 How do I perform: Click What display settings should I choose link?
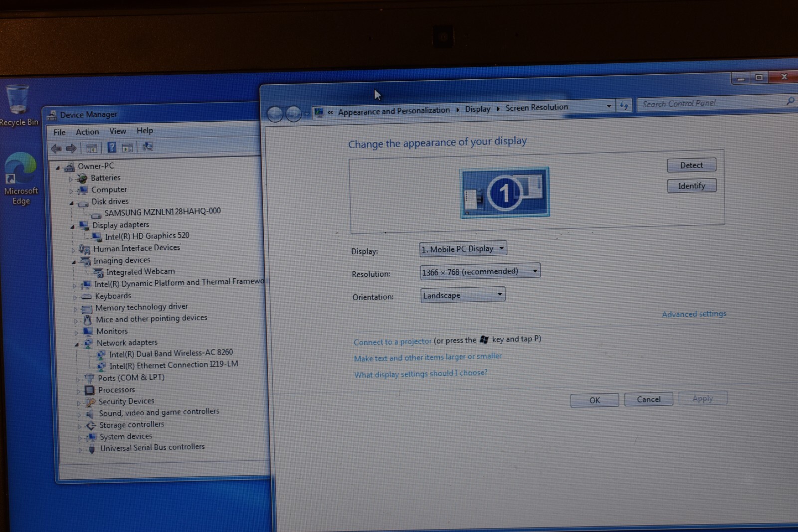point(420,374)
